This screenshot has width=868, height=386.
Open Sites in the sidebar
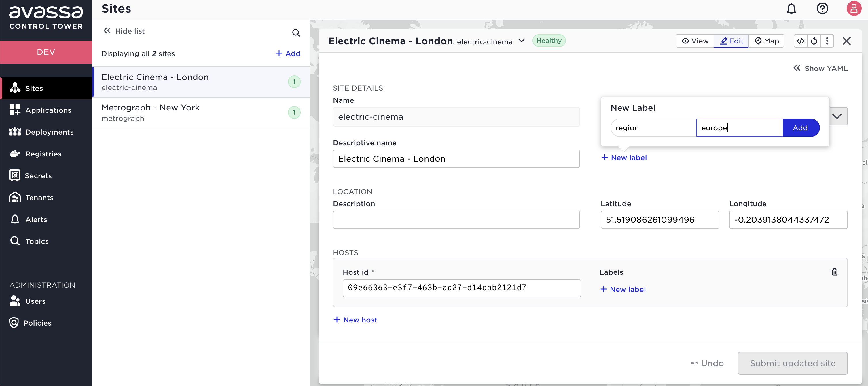pos(46,89)
